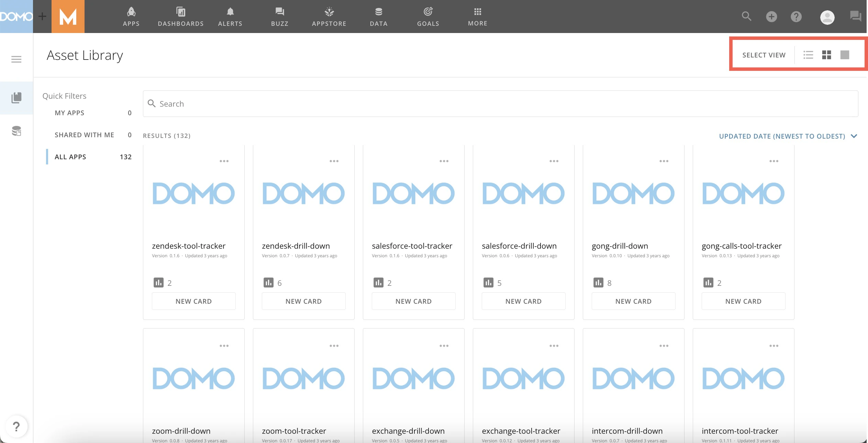Viewport: 868px width, 443px height.
Task: Open Goals from the top navigation
Action: (x=428, y=17)
